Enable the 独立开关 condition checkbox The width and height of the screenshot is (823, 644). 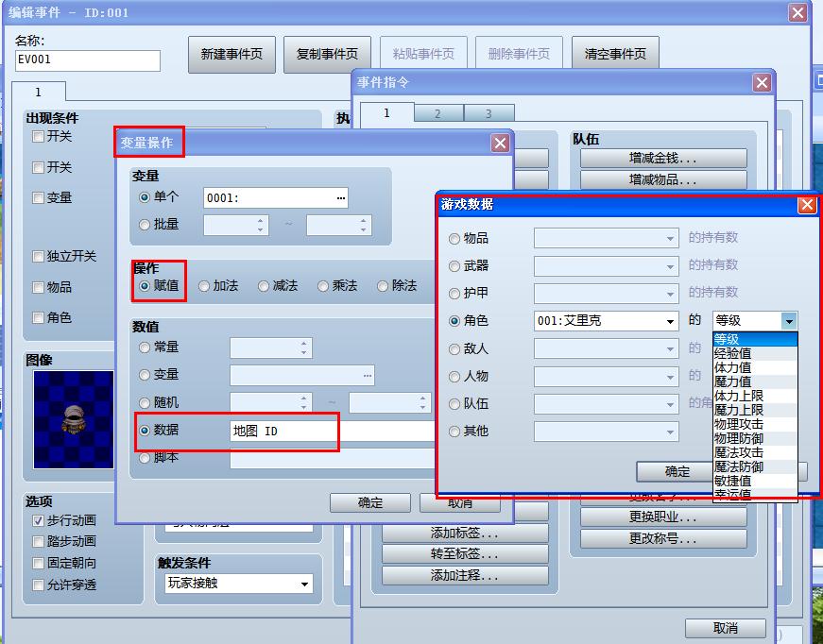(x=38, y=257)
